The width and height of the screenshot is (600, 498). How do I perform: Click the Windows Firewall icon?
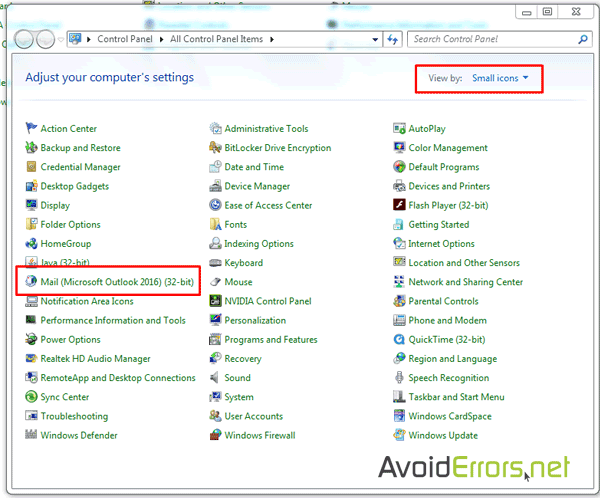(216, 436)
